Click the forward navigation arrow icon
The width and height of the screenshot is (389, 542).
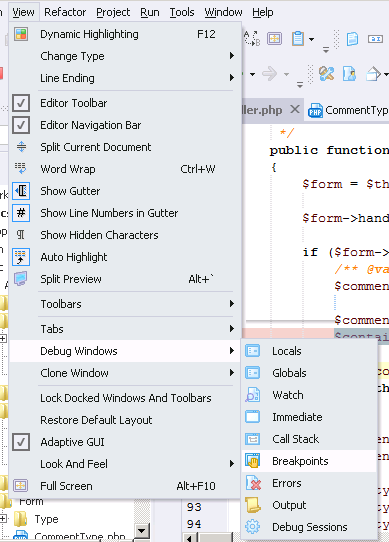coord(270,74)
